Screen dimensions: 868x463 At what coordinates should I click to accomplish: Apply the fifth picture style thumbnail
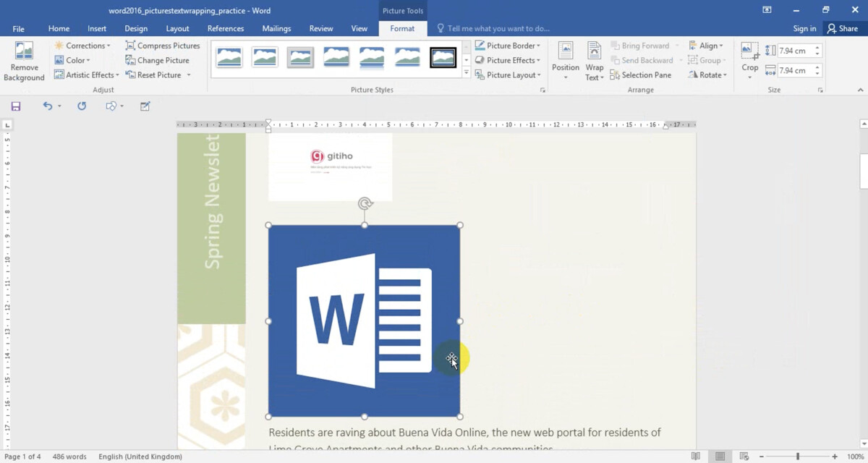point(372,58)
